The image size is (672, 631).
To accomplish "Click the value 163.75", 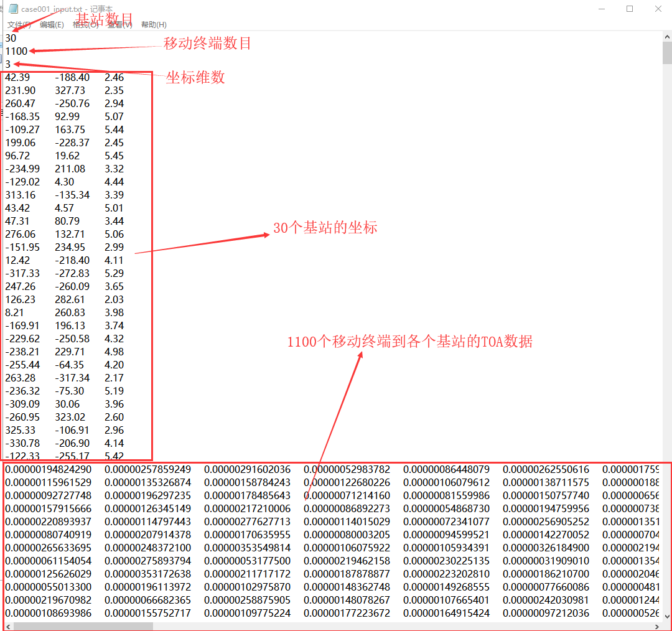I will click(70, 130).
